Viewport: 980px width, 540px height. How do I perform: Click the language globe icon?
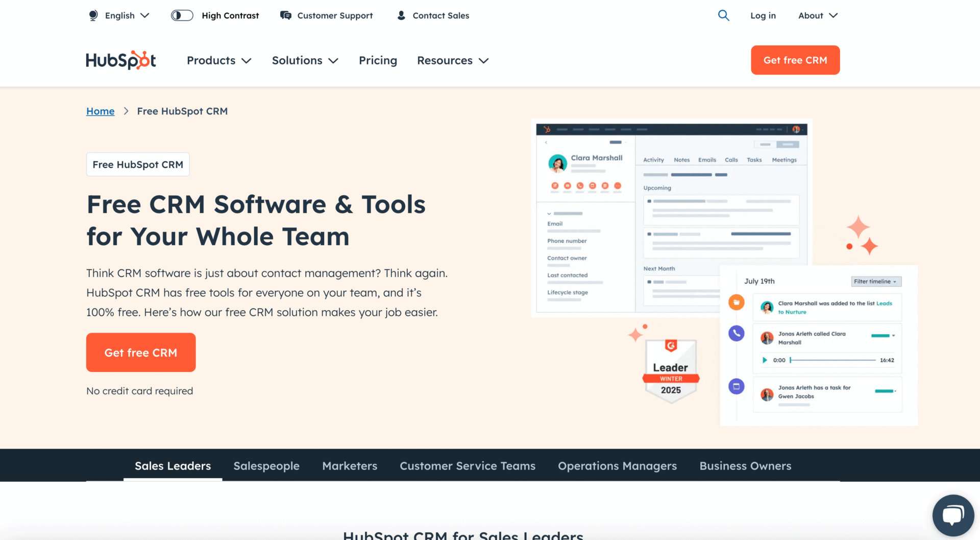coord(93,15)
